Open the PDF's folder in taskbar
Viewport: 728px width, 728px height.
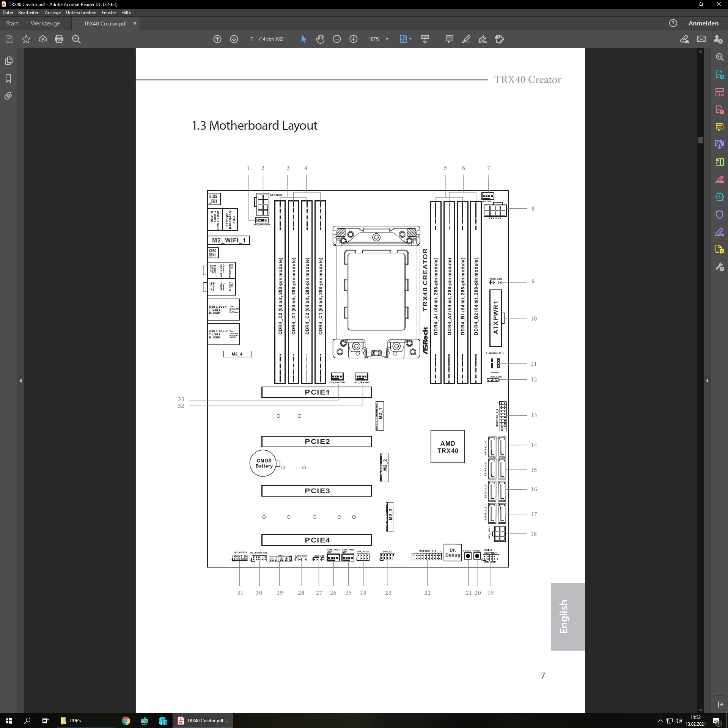[x=85, y=720]
